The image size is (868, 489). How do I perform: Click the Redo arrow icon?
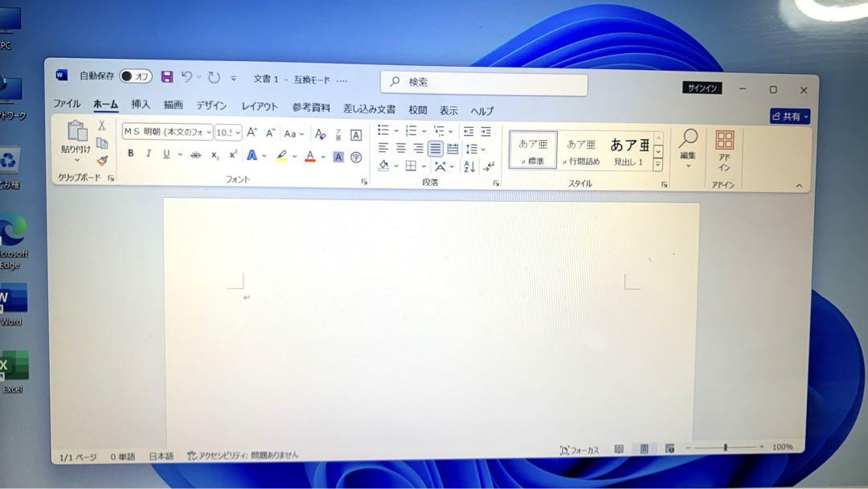click(214, 77)
